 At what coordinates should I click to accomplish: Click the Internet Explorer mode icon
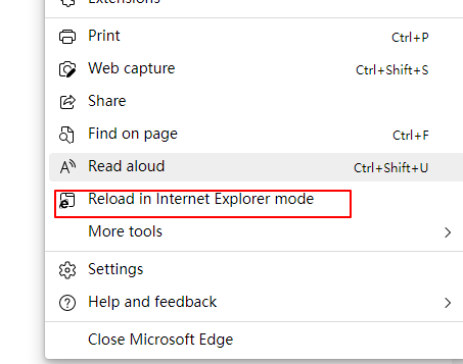[x=67, y=200]
